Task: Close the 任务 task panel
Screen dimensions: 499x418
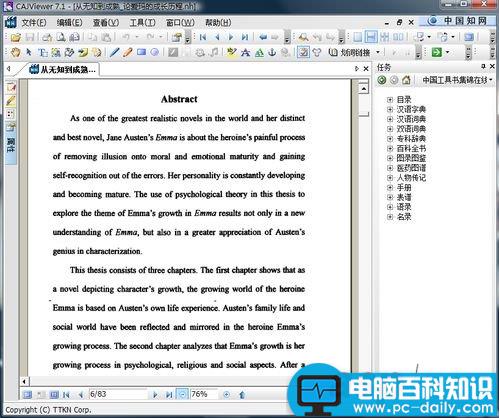Action: tap(492, 67)
